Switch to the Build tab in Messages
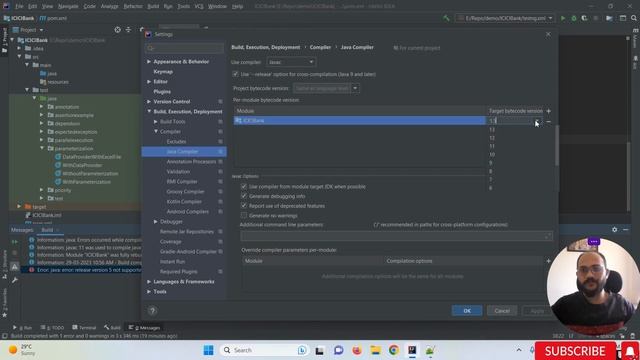This screenshot has height=360, width=640. (47, 230)
